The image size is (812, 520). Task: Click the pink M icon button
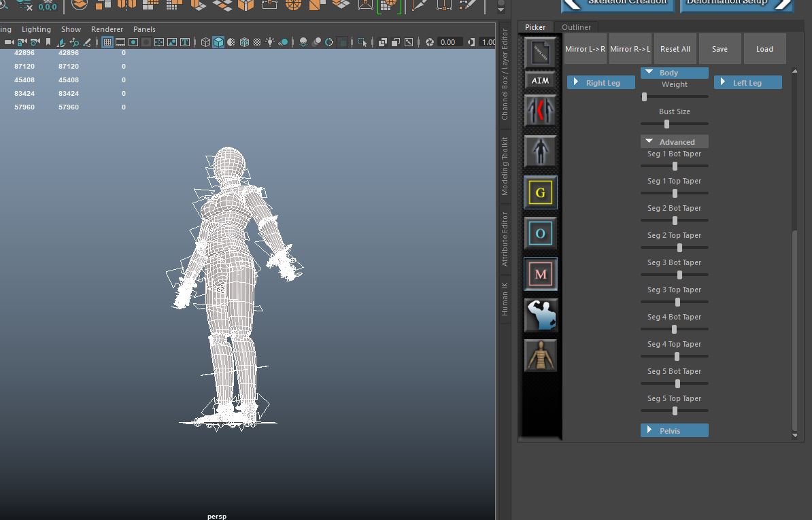click(x=541, y=274)
